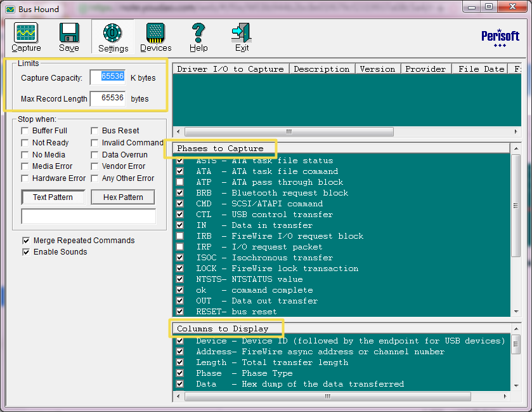The width and height of the screenshot is (532, 412).
Task: Toggle LOCK FireWire lock transaction phase
Action: (180, 269)
